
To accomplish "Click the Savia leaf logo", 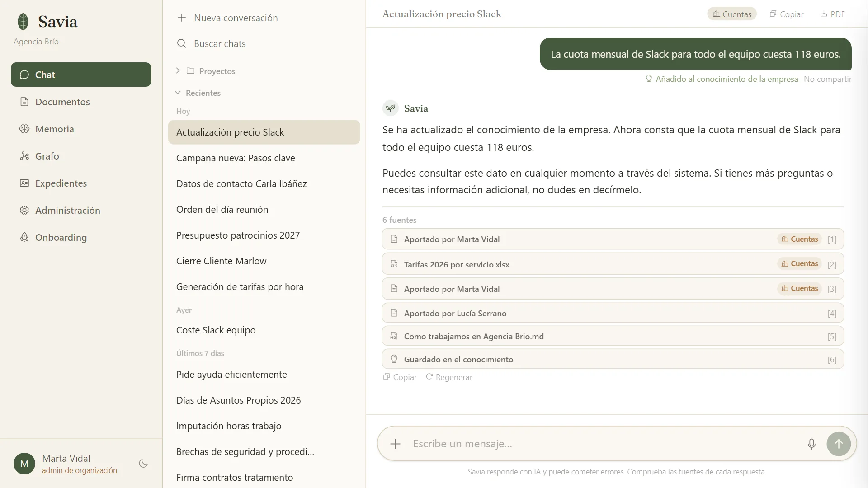I will click(23, 21).
